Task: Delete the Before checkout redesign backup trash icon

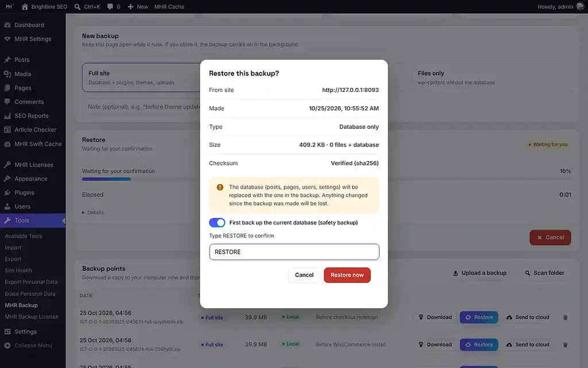Action: click(x=565, y=317)
